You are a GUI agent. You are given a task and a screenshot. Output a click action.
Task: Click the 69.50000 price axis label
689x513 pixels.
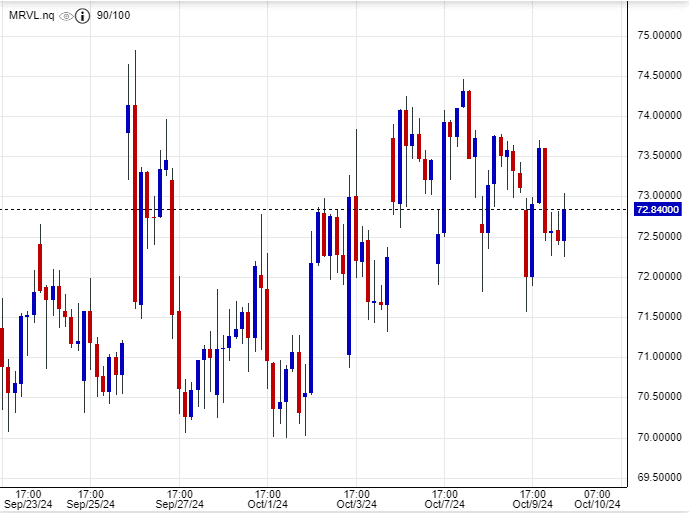[x=659, y=477]
